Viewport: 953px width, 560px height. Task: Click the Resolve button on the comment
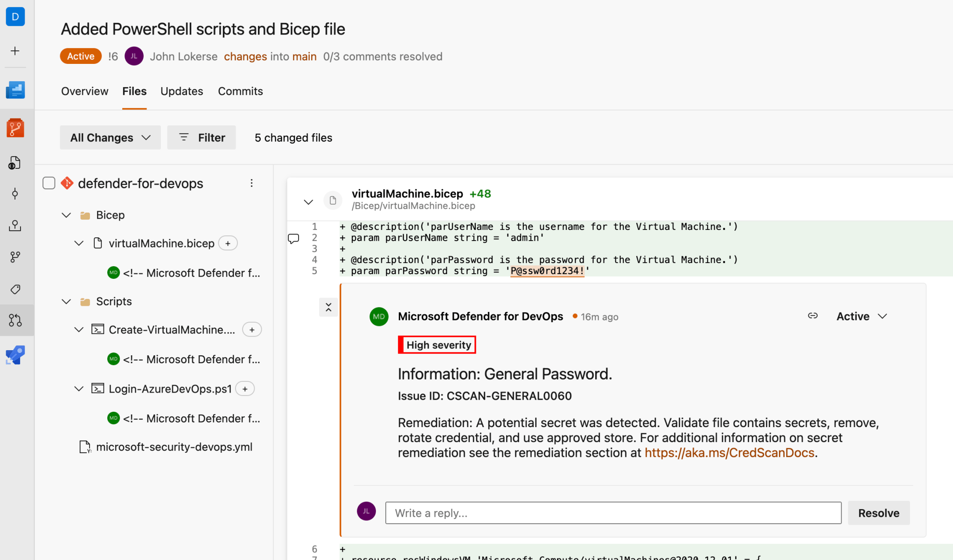[x=878, y=513]
